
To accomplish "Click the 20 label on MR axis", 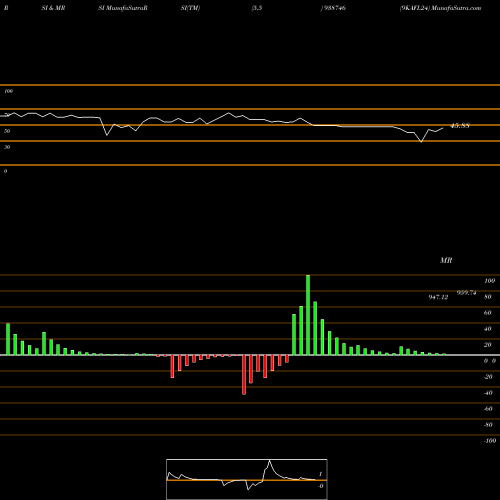I will tap(488, 345).
